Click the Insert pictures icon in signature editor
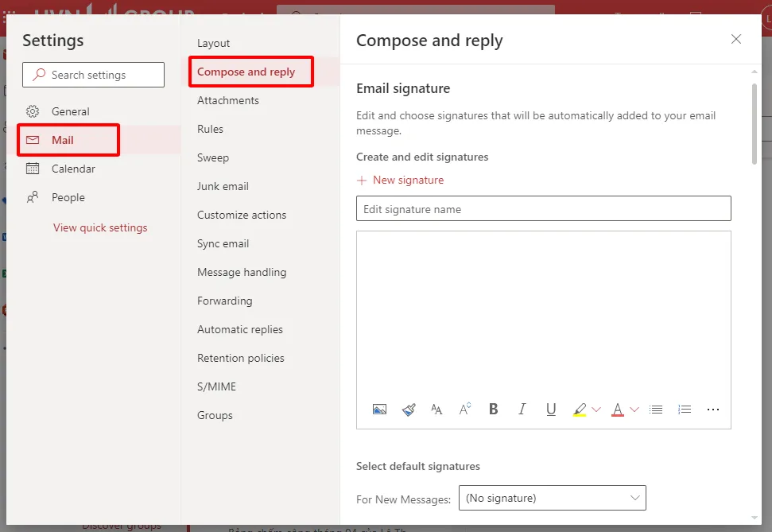The image size is (772, 532). click(x=379, y=409)
